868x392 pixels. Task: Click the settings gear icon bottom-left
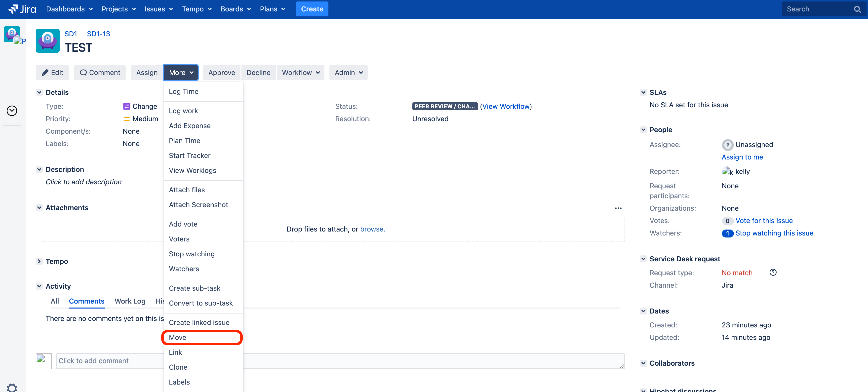pyautogui.click(x=12, y=388)
